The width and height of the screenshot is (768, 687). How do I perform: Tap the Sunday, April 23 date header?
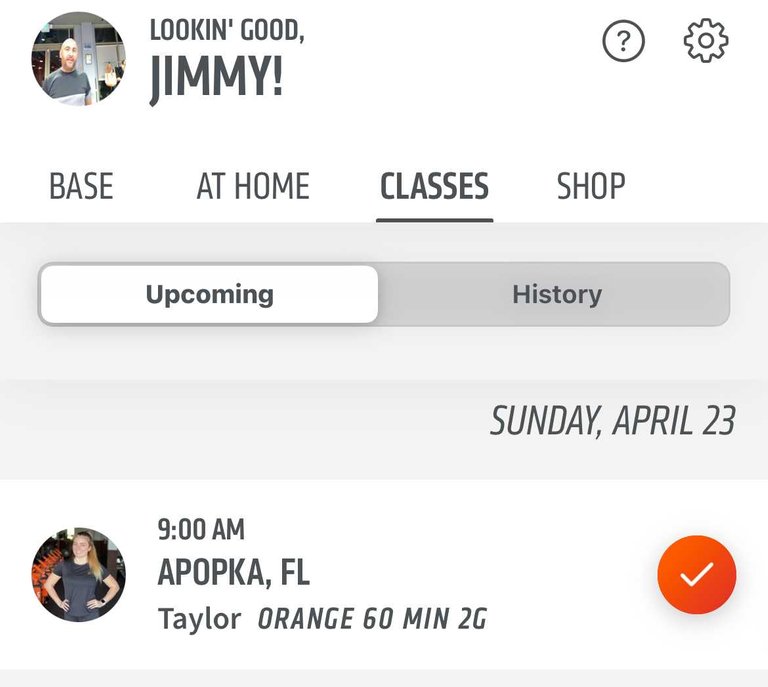click(x=613, y=421)
